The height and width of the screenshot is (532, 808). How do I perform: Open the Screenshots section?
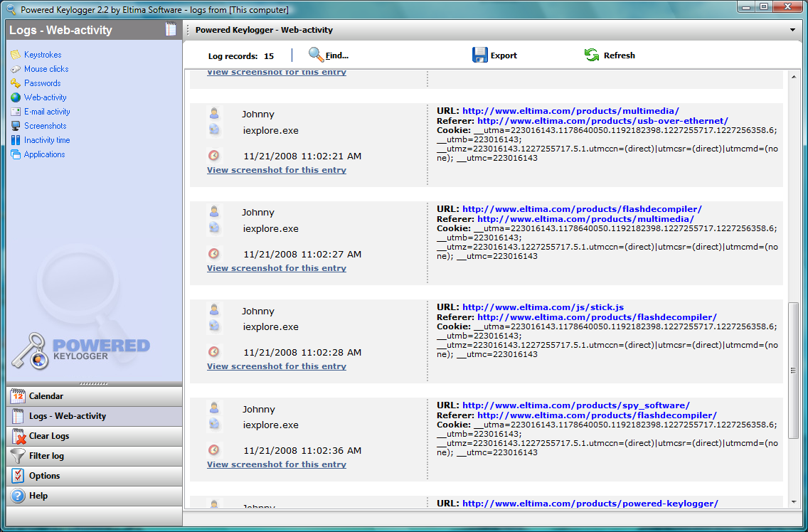coord(46,126)
